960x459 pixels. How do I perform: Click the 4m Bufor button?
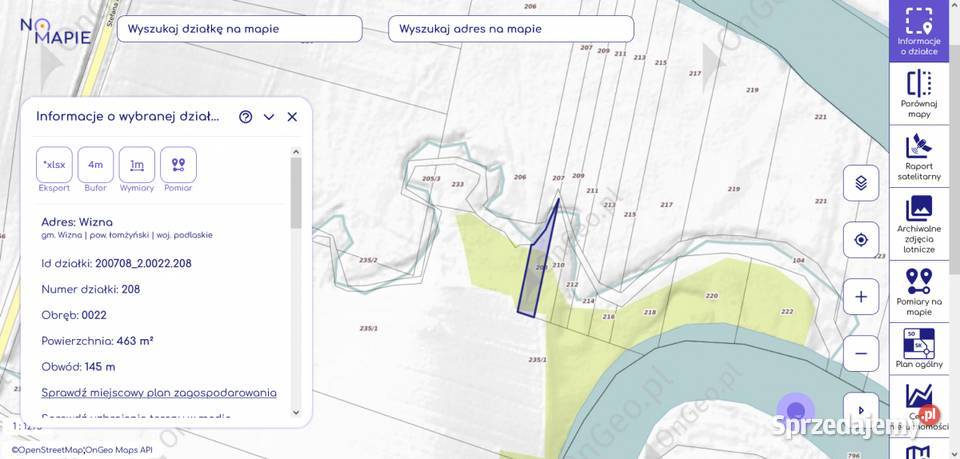[95, 165]
